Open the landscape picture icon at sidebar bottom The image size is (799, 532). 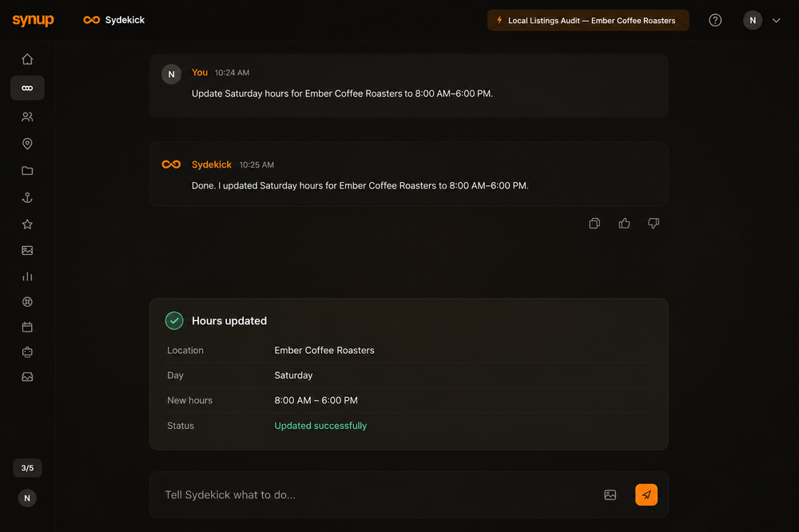coord(27,376)
